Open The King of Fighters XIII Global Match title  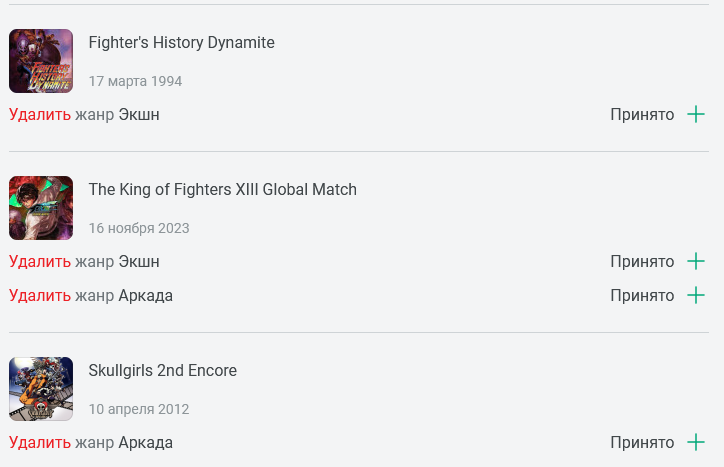tap(223, 189)
